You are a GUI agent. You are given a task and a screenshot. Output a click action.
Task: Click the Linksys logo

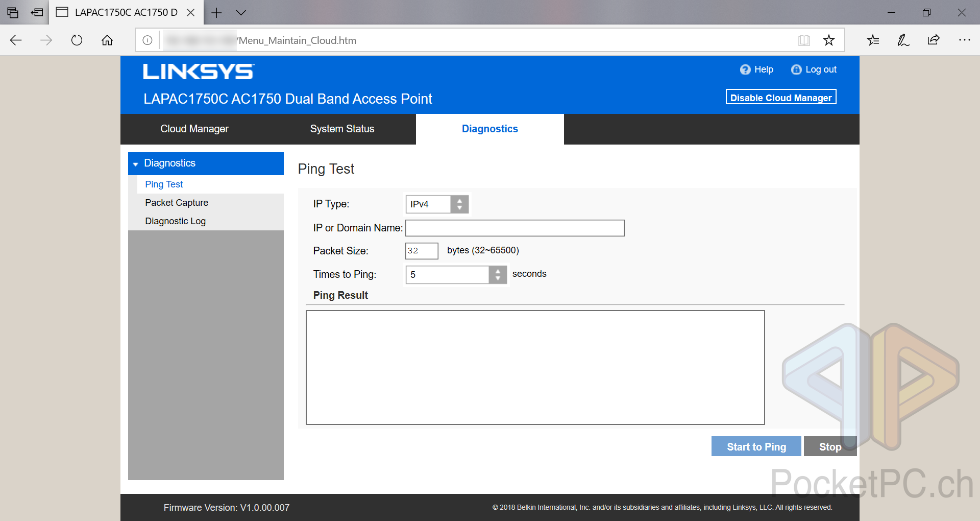tap(199, 72)
